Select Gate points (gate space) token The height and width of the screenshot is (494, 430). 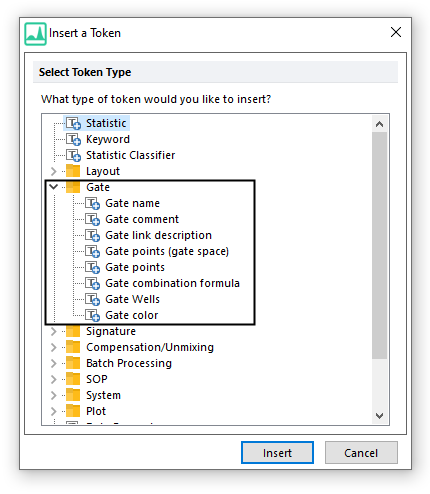[x=167, y=251]
